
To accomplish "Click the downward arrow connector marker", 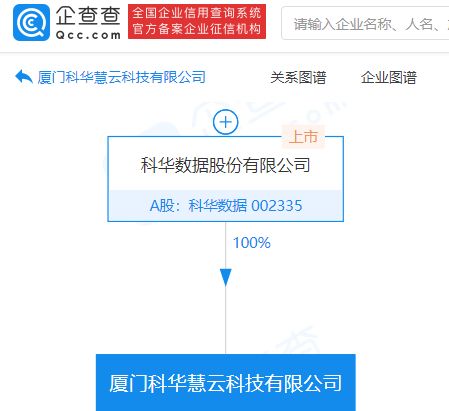I will (x=226, y=277).
